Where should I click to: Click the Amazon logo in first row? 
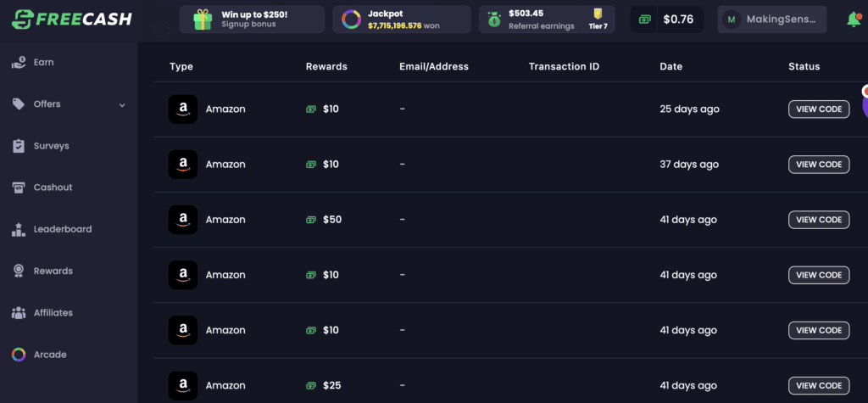click(183, 109)
